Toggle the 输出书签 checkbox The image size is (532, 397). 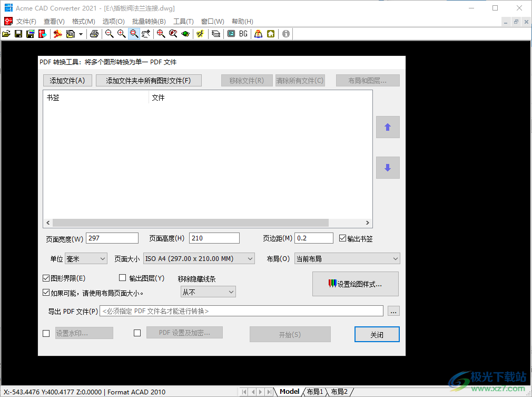(x=343, y=238)
